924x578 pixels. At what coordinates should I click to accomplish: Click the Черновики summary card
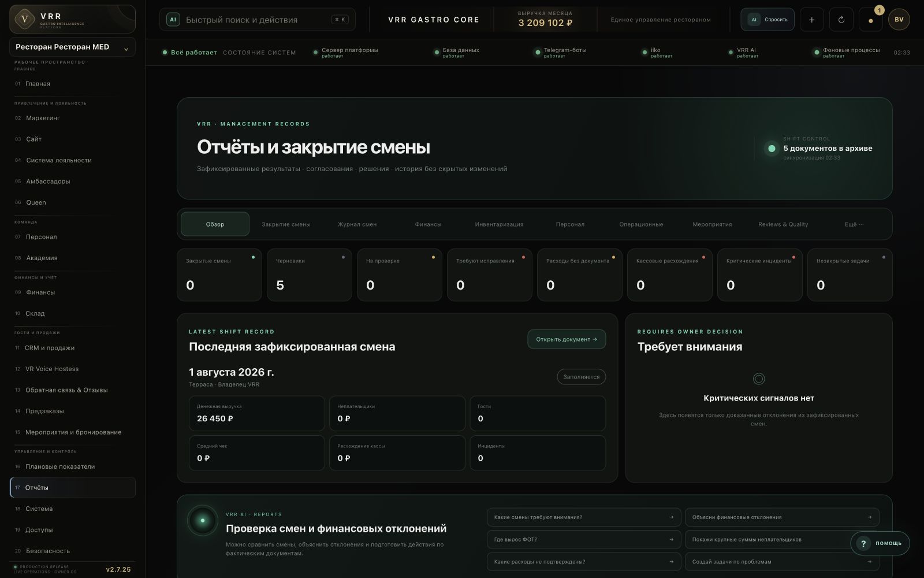[x=309, y=275]
